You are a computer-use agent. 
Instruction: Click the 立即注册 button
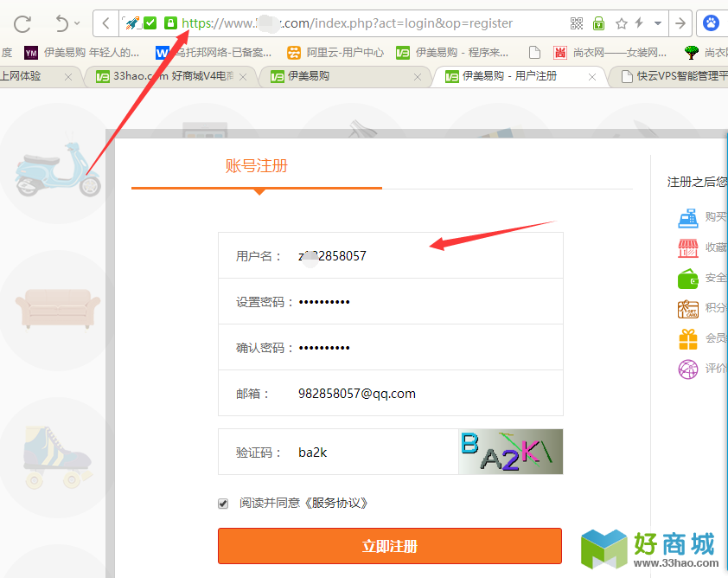pyautogui.click(x=390, y=546)
